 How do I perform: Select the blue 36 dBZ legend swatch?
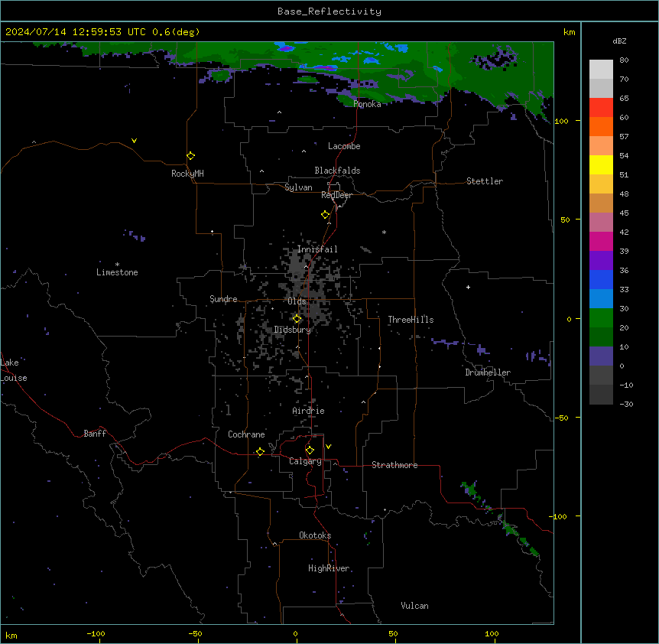coord(601,279)
